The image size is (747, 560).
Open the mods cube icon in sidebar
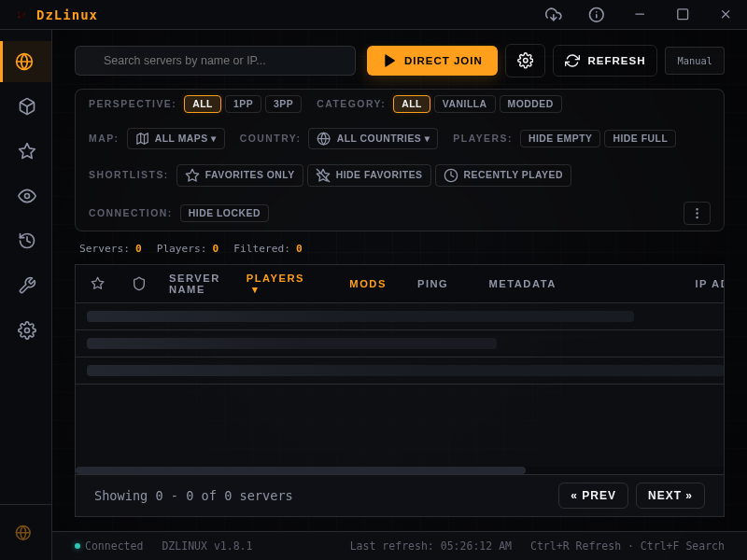27,106
